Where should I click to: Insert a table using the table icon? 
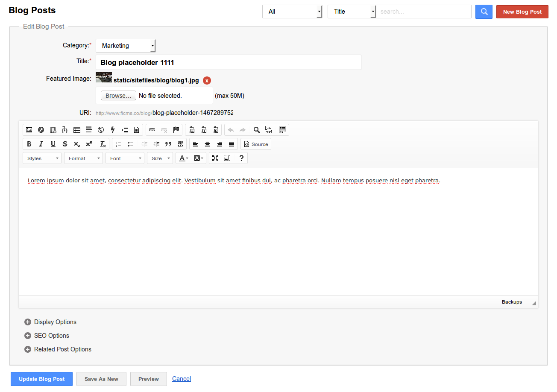coord(77,130)
